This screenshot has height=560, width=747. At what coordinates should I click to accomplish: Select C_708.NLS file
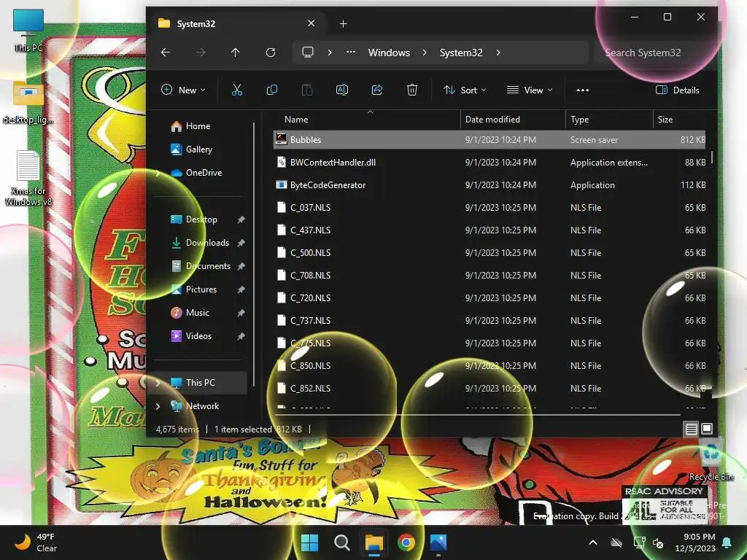click(489, 275)
